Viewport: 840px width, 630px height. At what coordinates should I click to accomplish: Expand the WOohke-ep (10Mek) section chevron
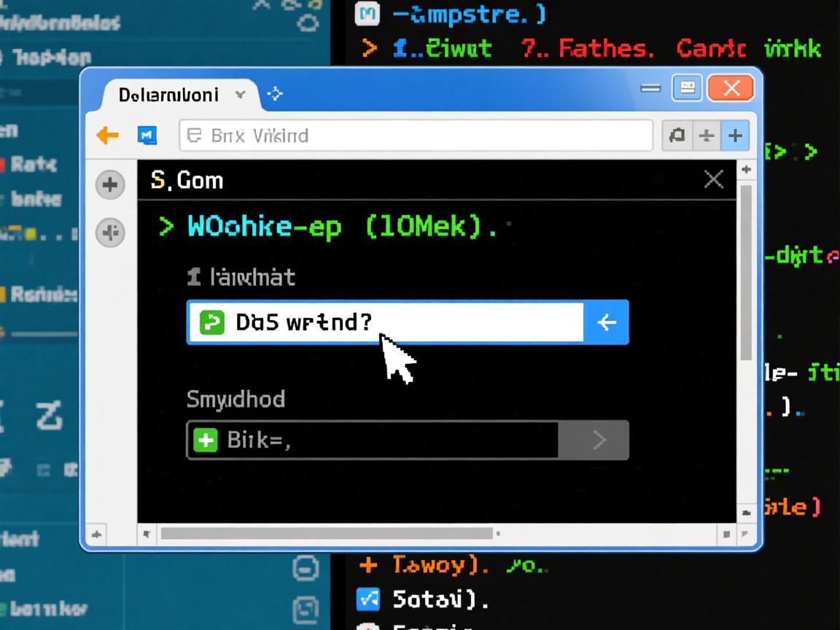(x=166, y=227)
